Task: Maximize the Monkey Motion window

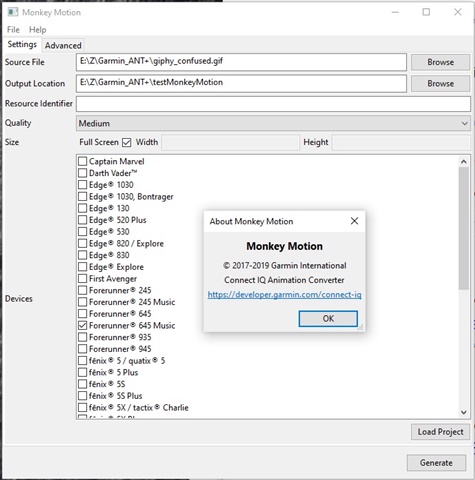Action: pyautogui.click(x=426, y=12)
